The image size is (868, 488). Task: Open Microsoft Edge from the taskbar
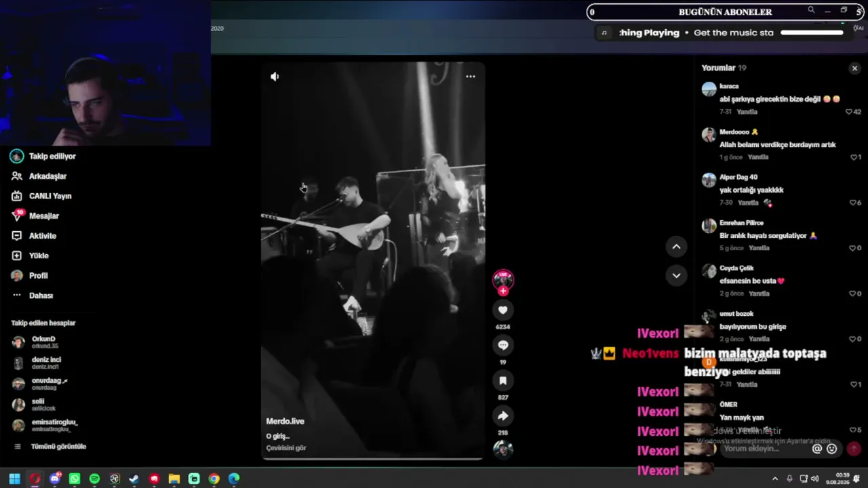[234, 479]
